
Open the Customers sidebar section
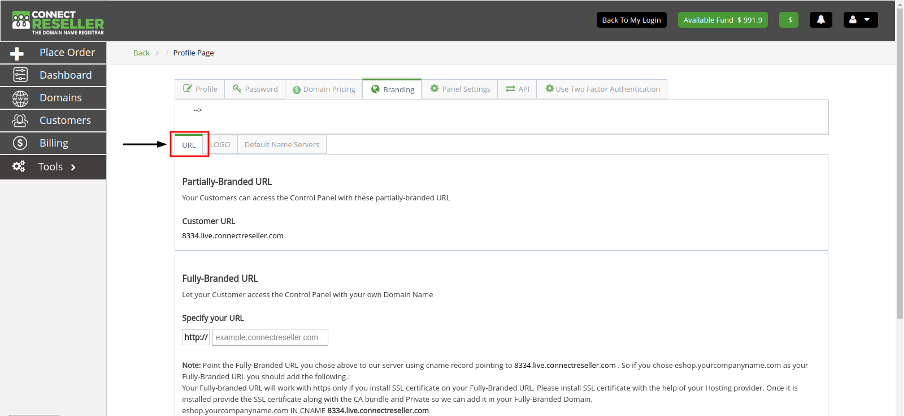53,120
